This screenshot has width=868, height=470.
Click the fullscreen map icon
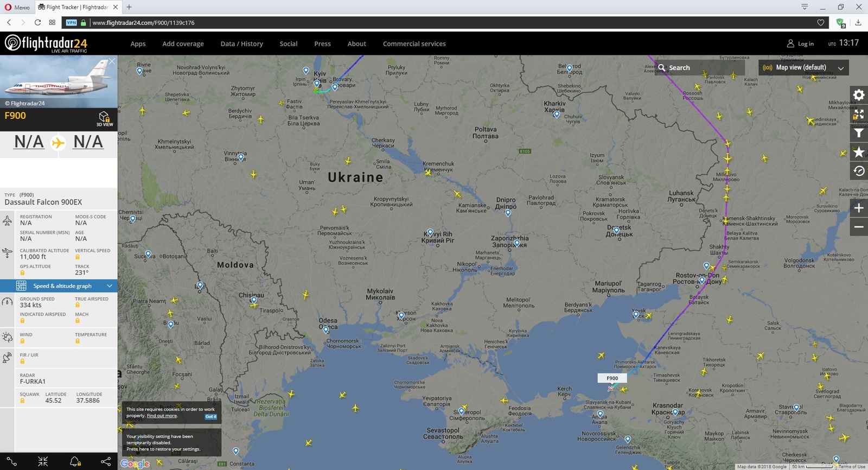point(858,115)
